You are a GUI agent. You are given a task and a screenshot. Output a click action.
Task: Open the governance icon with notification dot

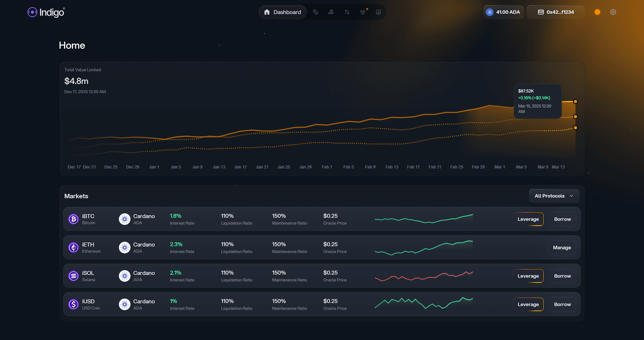pyautogui.click(x=363, y=12)
